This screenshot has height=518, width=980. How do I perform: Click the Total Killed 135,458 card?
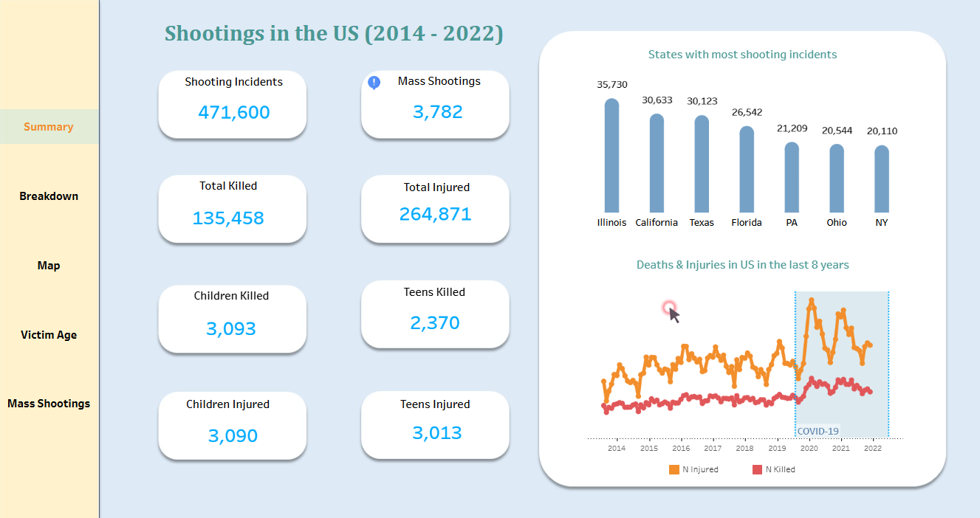click(232, 209)
